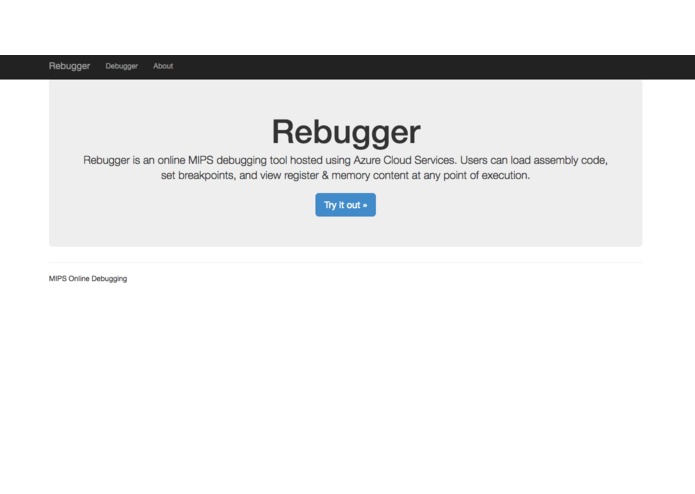Click the Try it out button
The height and width of the screenshot is (494, 695).
(x=346, y=205)
